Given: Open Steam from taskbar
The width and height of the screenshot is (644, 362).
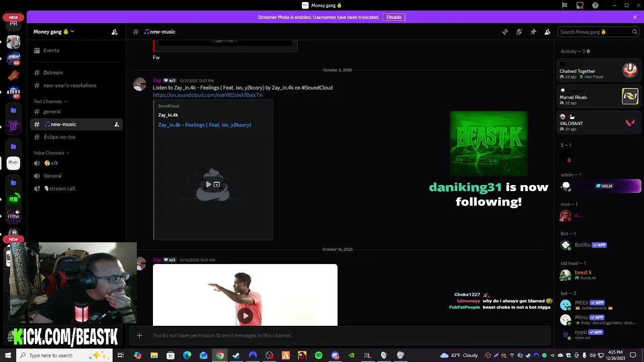Looking at the screenshot, I should pyautogui.click(x=236, y=355).
